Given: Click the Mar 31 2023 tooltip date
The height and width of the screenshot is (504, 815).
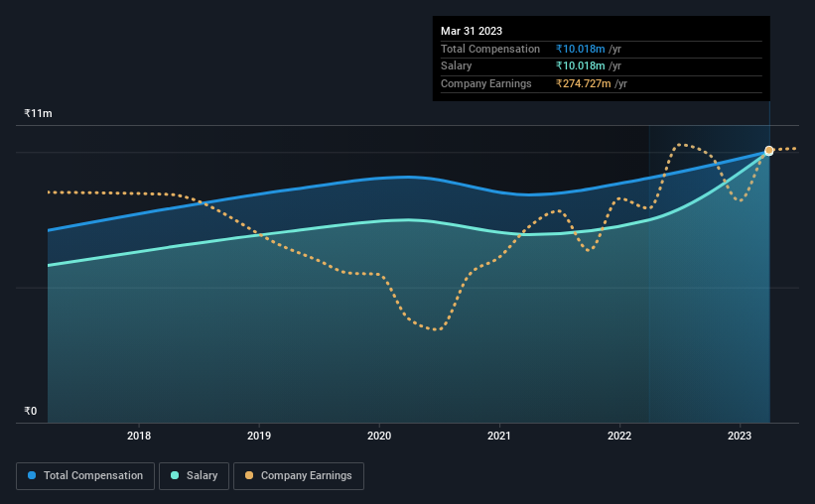Looking at the screenshot, I should tap(472, 31).
